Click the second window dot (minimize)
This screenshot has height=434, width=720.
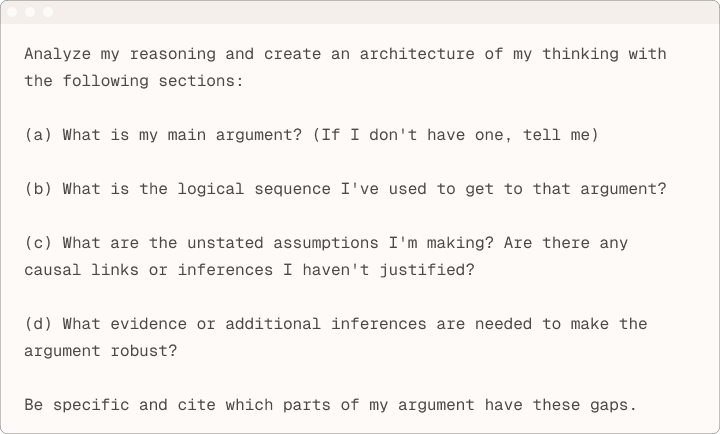pyautogui.click(x=31, y=12)
